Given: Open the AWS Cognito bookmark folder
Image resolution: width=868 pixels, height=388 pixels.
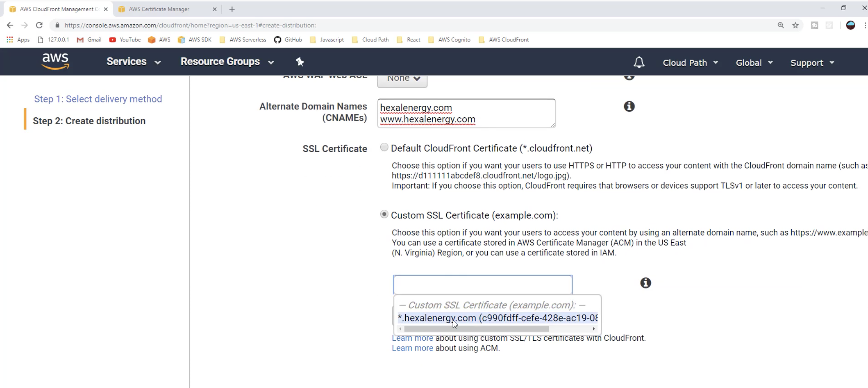Looking at the screenshot, I should click(449, 40).
